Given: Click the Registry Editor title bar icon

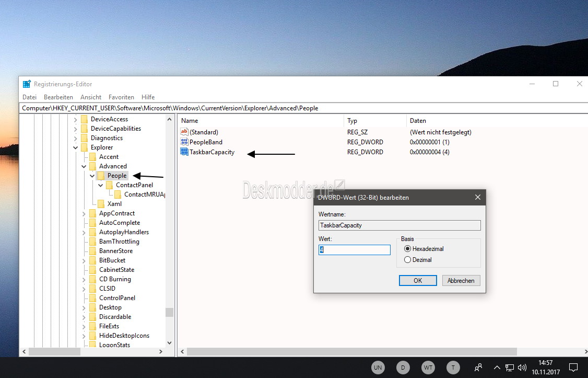Looking at the screenshot, I should point(27,84).
